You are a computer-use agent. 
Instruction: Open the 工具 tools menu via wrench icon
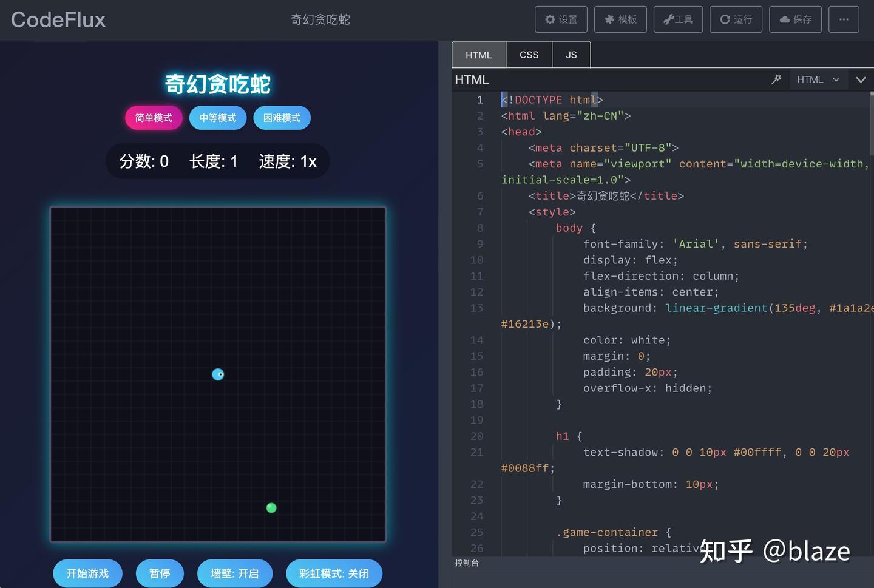click(x=677, y=19)
